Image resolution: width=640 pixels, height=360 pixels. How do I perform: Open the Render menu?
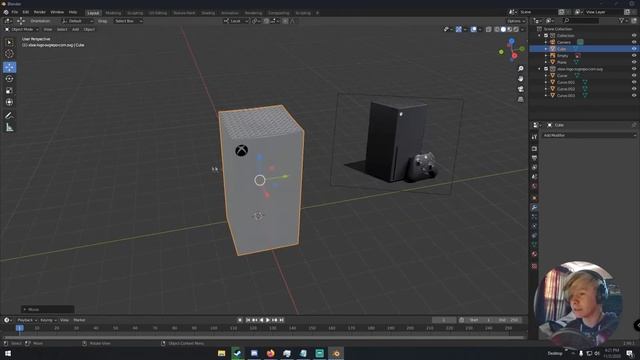coord(40,12)
